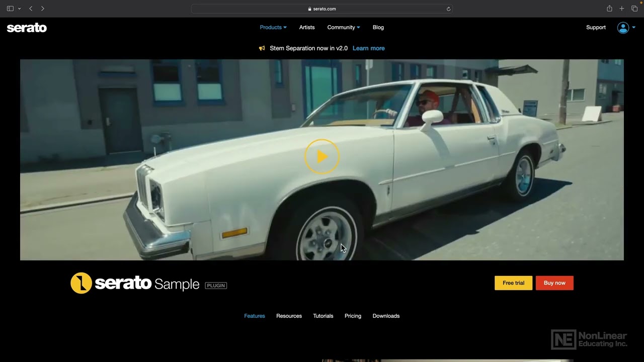Screen dimensions: 644x362
Task: Click the serato.com address bar
Action: (322, 9)
